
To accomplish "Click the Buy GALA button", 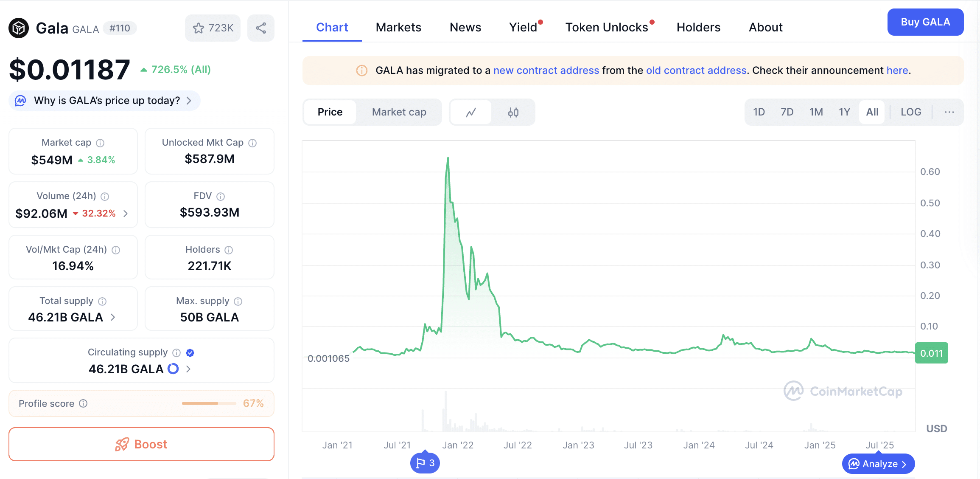I will pyautogui.click(x=925, y=22).
